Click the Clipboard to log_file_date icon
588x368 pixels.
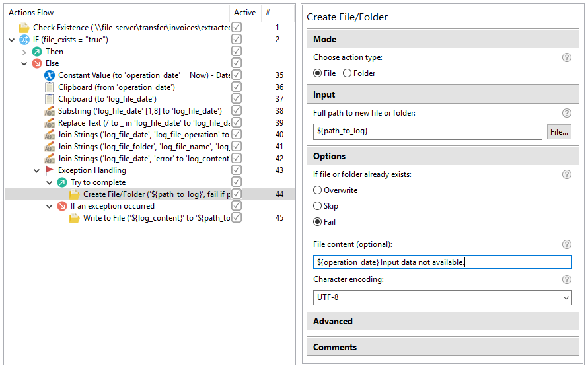point(50,99)
